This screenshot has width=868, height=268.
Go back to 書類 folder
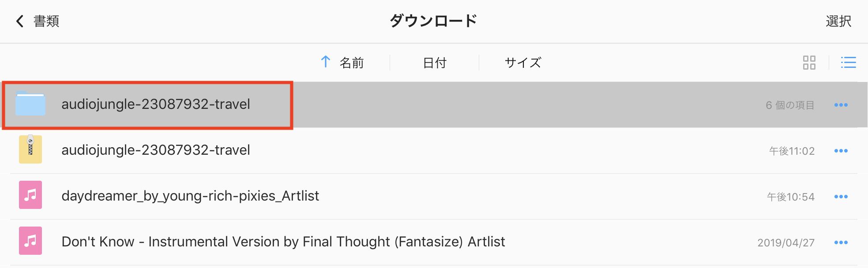(46, 21)
